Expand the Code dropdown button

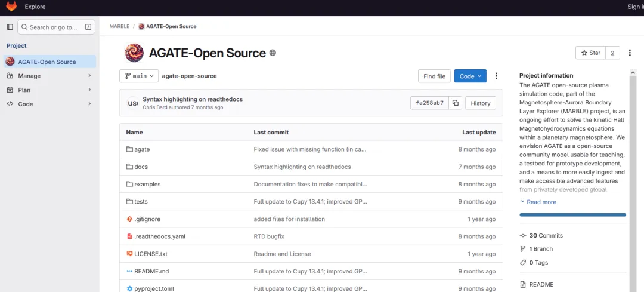coord(470,76)
